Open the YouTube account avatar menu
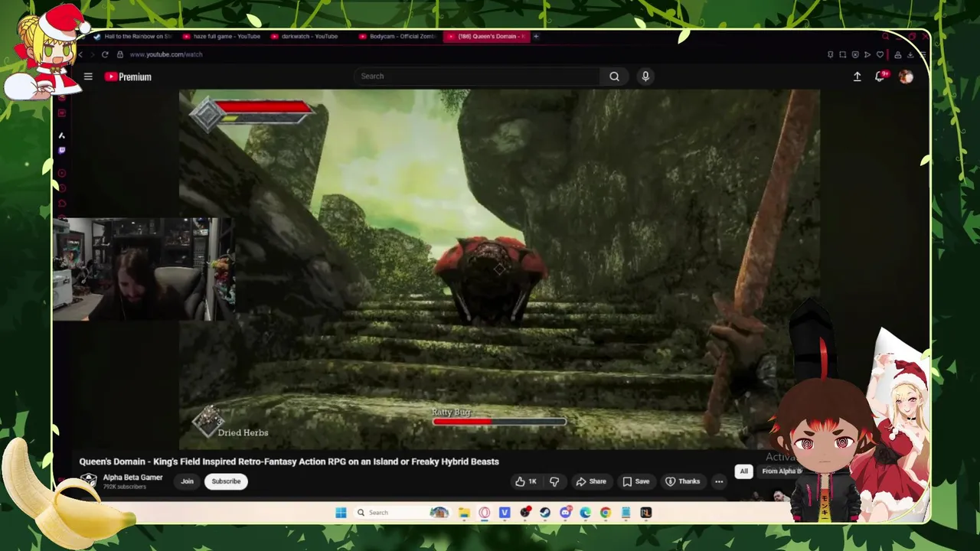Image resolution: width=980 pixels, height=551 pixels. tap(906, 77)
